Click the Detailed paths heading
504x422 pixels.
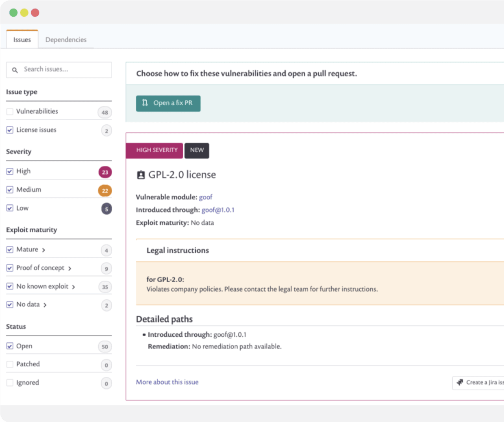[x=164, y=319]
